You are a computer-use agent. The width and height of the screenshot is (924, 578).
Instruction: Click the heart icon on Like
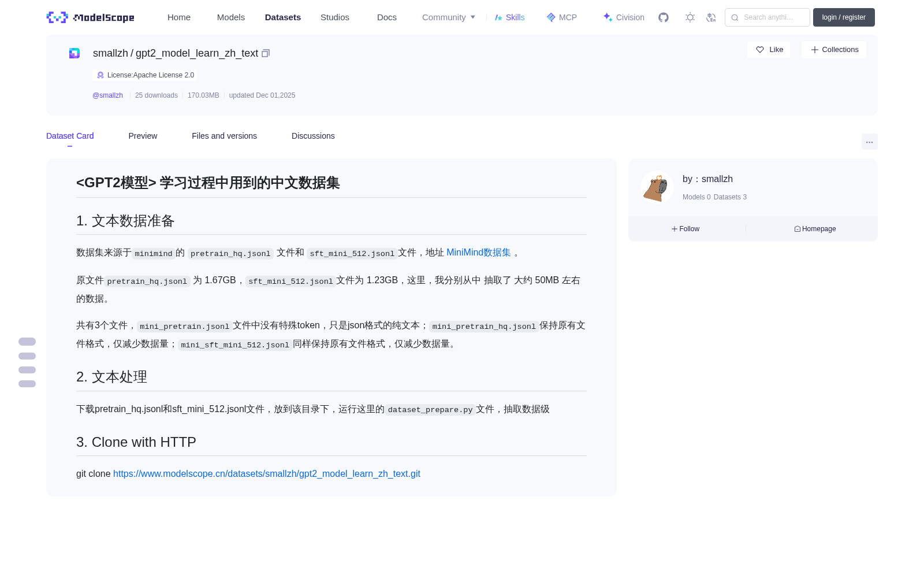(760, 50)
